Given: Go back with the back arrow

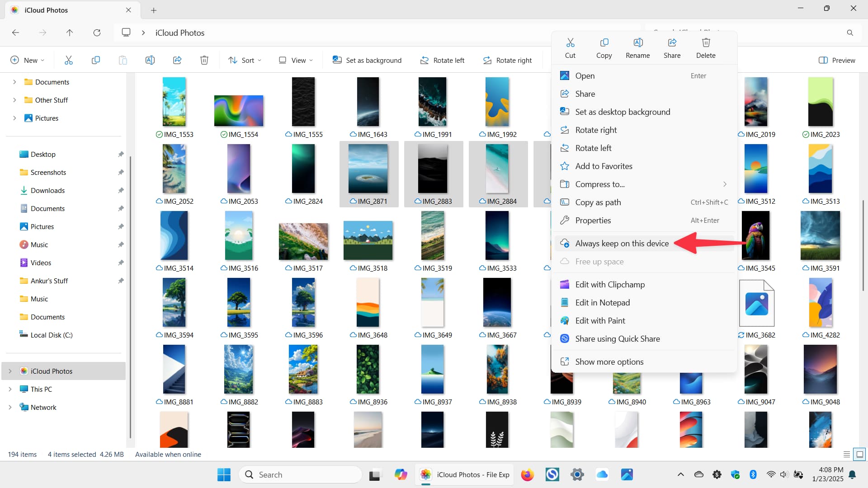Looking at the screenshot, I should 15,33.
